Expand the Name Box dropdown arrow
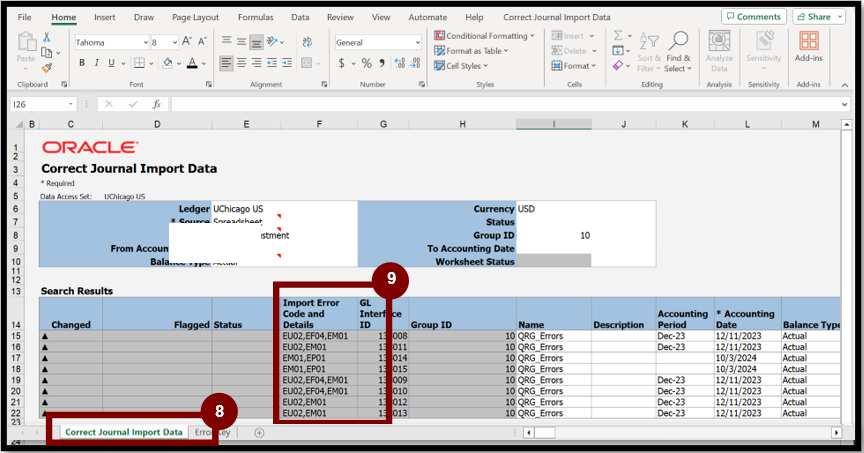The height and width of the screenshot is (453, 864). click(71, 104)
